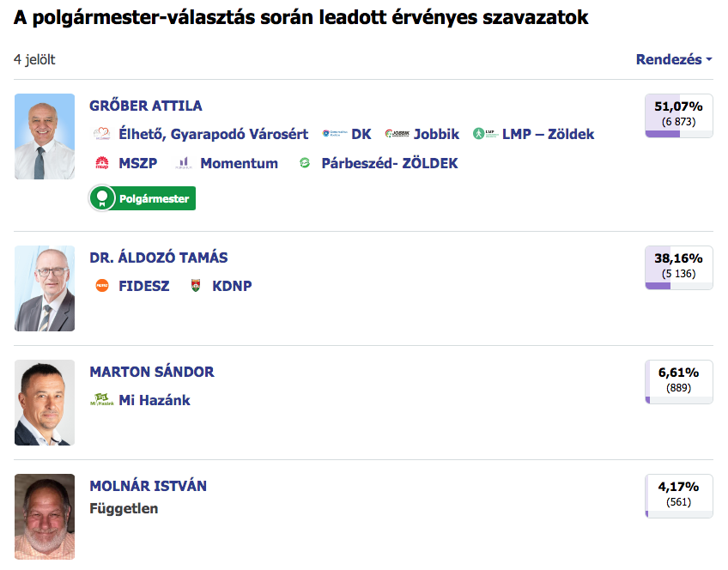Click the MSZP party logo icon
This screenshot has width=728, height=570.
(x=102, y=163)
